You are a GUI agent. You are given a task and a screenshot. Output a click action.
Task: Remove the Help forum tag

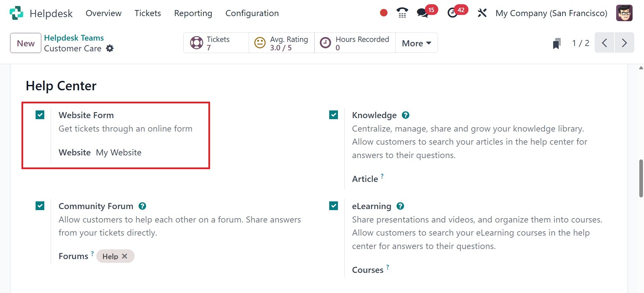125,256
